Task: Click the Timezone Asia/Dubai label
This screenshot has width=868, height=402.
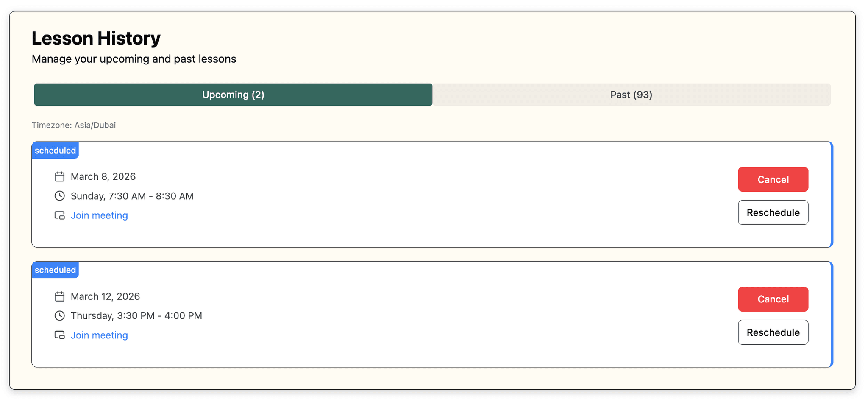Action: (74, 125)
